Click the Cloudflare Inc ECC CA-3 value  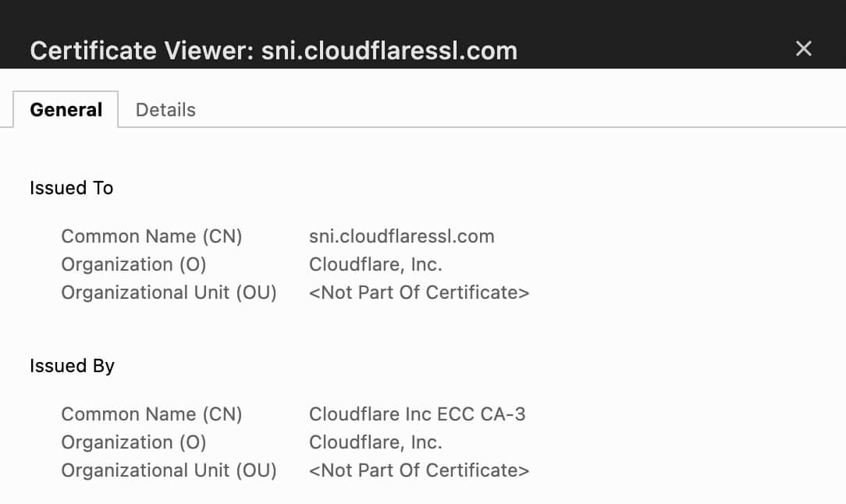417,414
